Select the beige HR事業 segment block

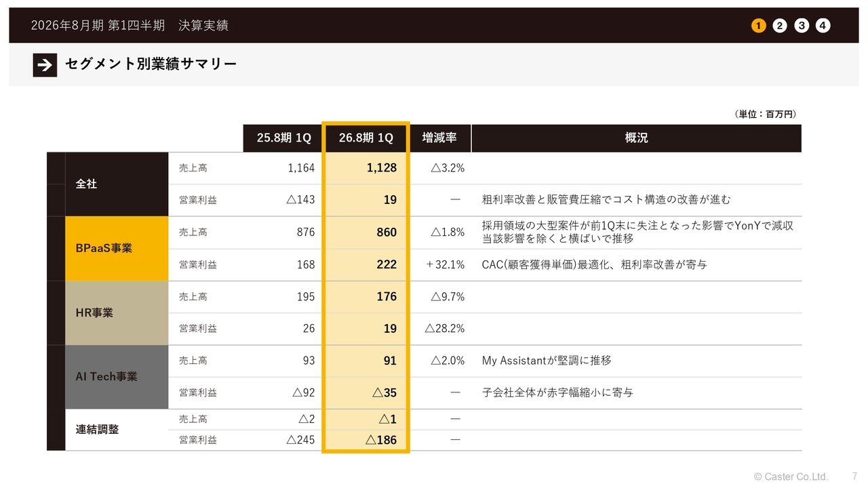tap(117, 312)
